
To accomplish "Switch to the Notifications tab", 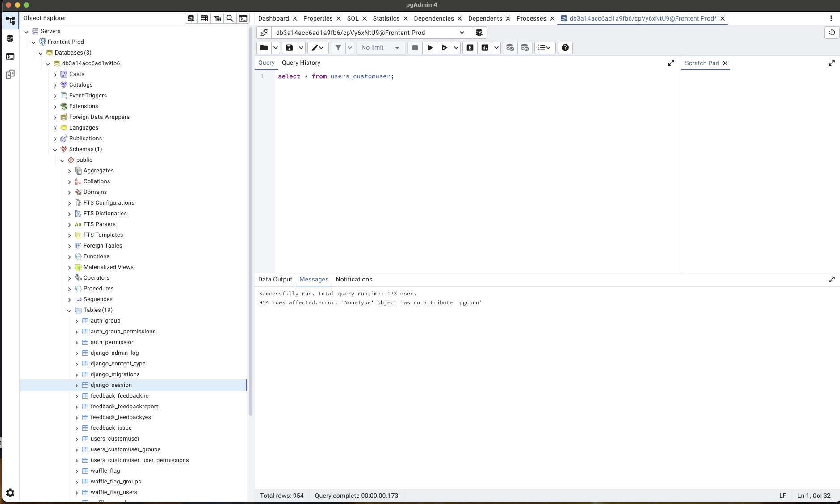I will (353, 279).
